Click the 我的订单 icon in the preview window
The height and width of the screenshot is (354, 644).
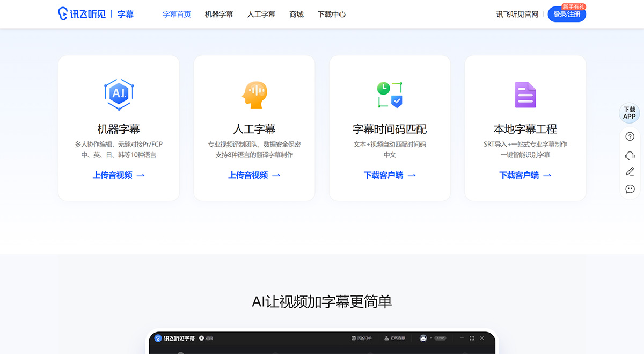(354, 338)
